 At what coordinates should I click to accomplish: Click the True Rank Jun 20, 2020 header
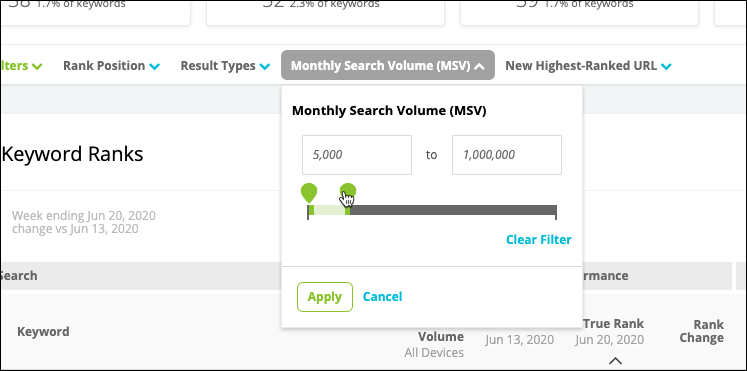point(610,332)
